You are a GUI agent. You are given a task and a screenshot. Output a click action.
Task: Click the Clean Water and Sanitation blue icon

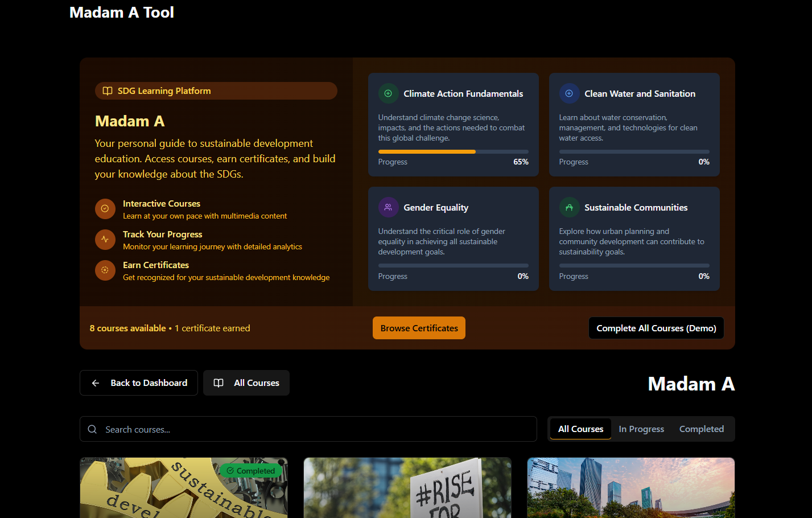(569, 93)
